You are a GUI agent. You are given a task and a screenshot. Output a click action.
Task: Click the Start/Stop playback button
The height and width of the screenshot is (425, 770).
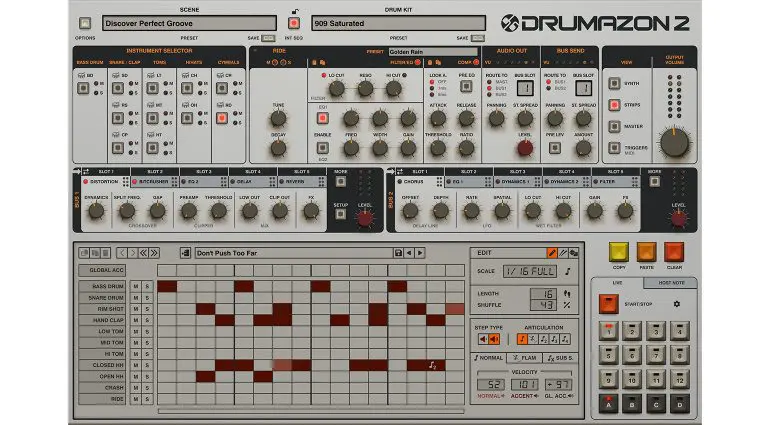pos(608,303)
